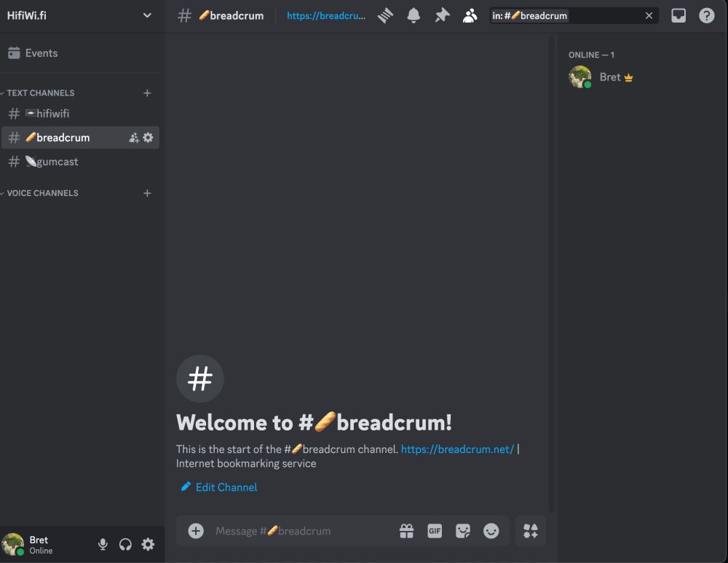Open the breadcrum.net link in welcome text
The image size is (728, 563).
(457, 449)
